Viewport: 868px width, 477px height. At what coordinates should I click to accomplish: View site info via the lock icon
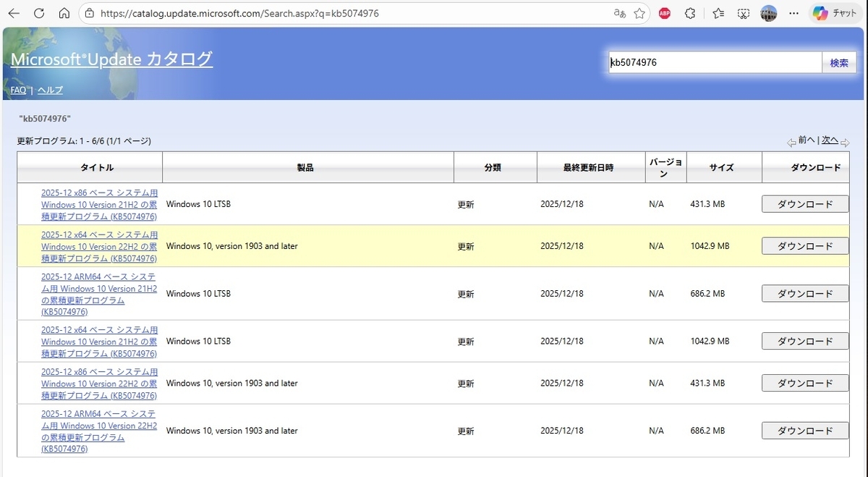click(x=90, y=13)
